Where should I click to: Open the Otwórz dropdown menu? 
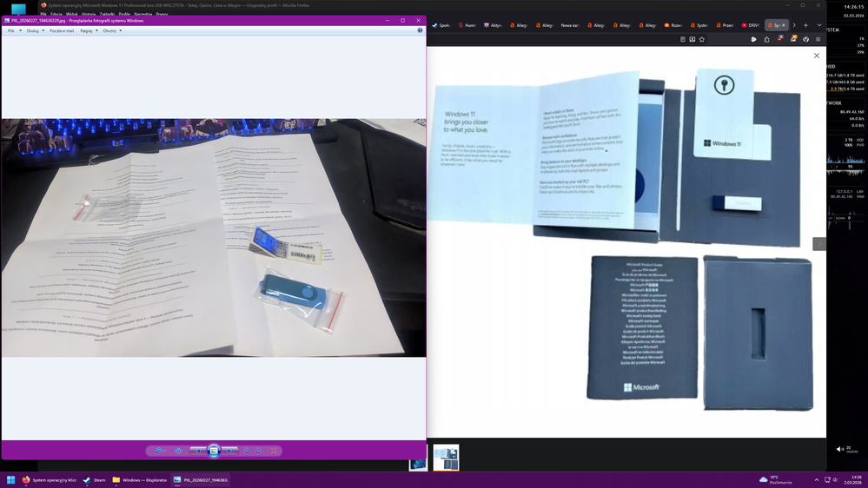click(112, 31)
